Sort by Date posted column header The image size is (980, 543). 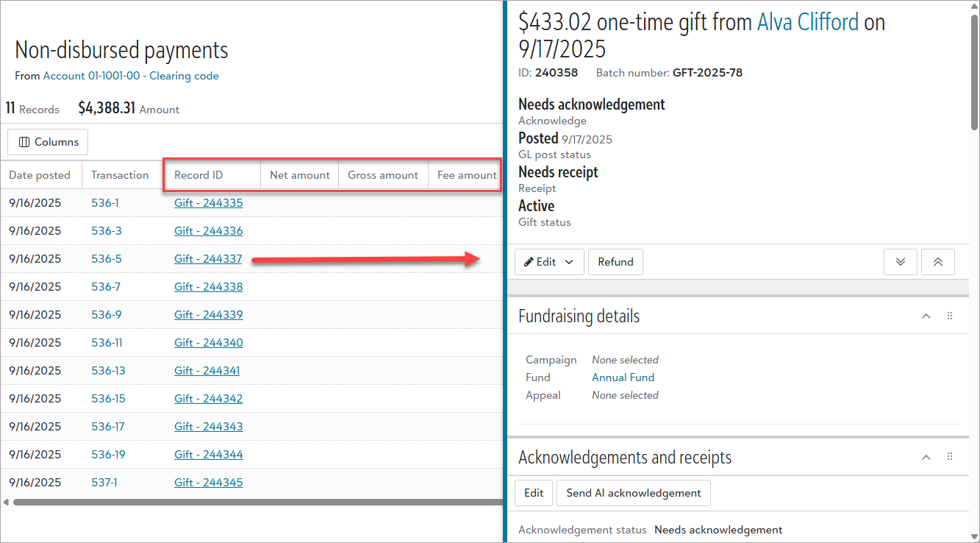pyautogui.click(x=40, y=175)
